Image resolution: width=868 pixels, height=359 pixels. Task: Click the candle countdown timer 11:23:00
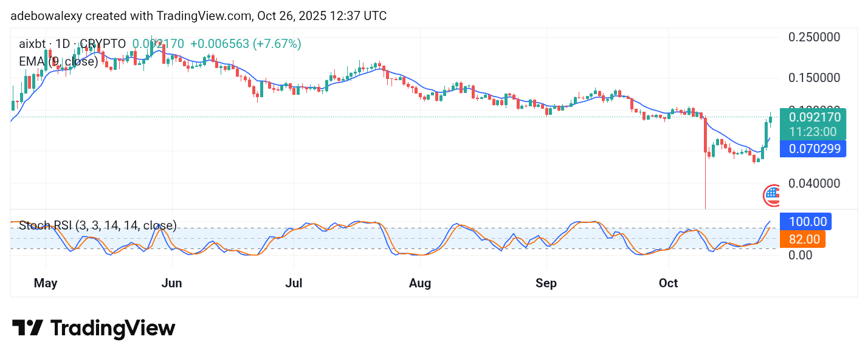pyautogui.click(x=813, y=132)
